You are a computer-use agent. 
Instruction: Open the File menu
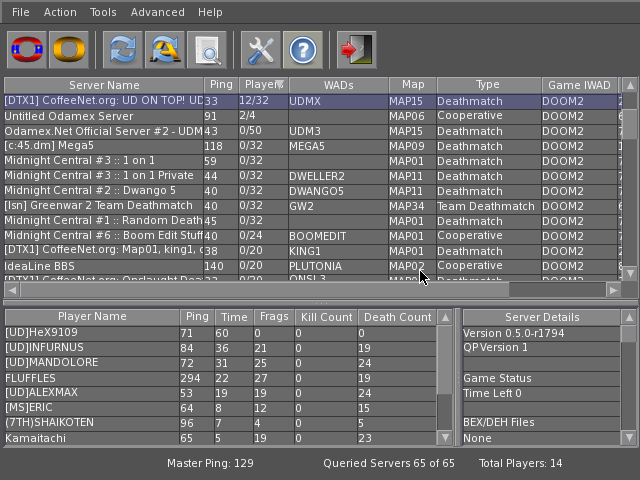(x=20, y=12)
